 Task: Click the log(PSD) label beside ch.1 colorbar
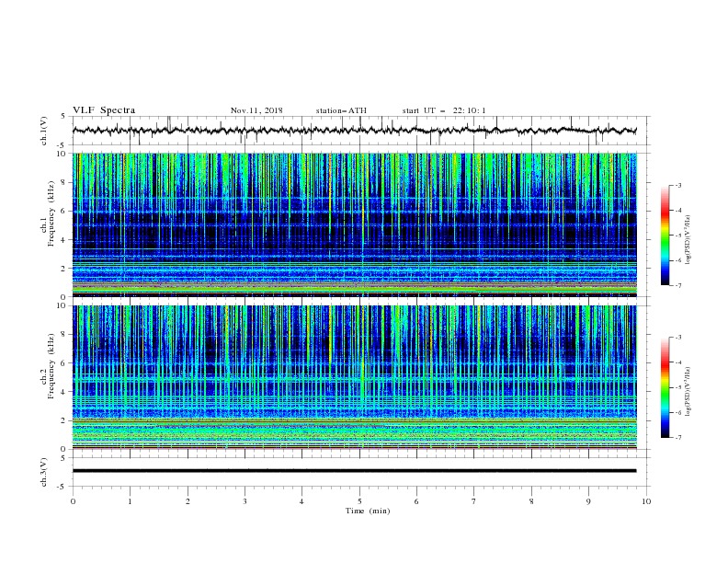pos(688,240)
